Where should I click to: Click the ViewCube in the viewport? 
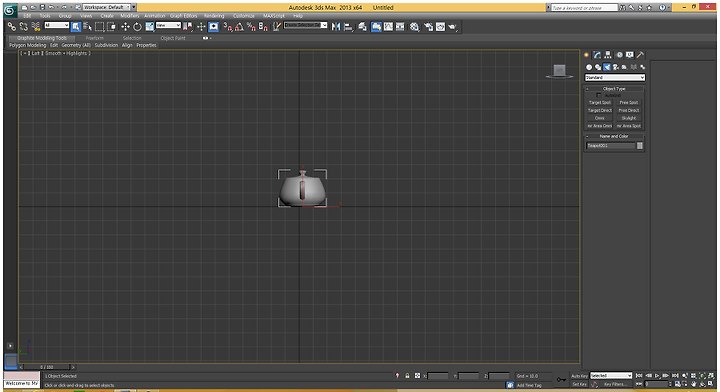[x=559, y=71]
